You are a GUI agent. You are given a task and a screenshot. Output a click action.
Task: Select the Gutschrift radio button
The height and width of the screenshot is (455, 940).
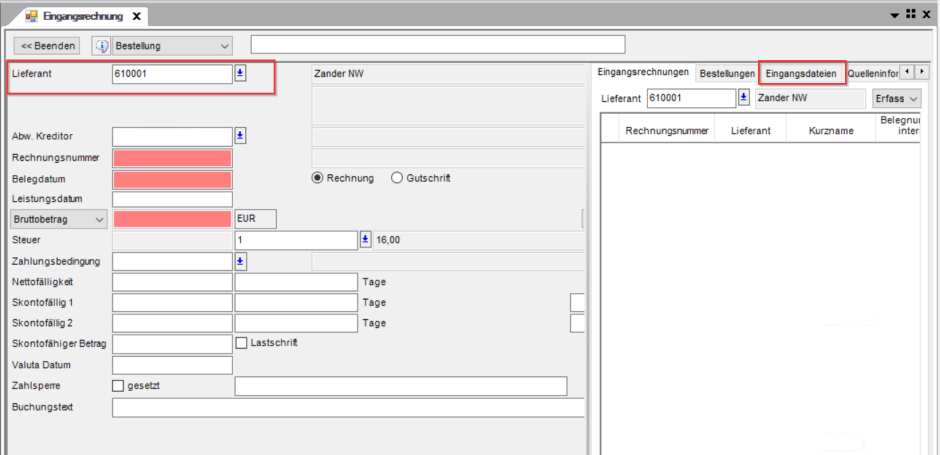click(397, 178)
